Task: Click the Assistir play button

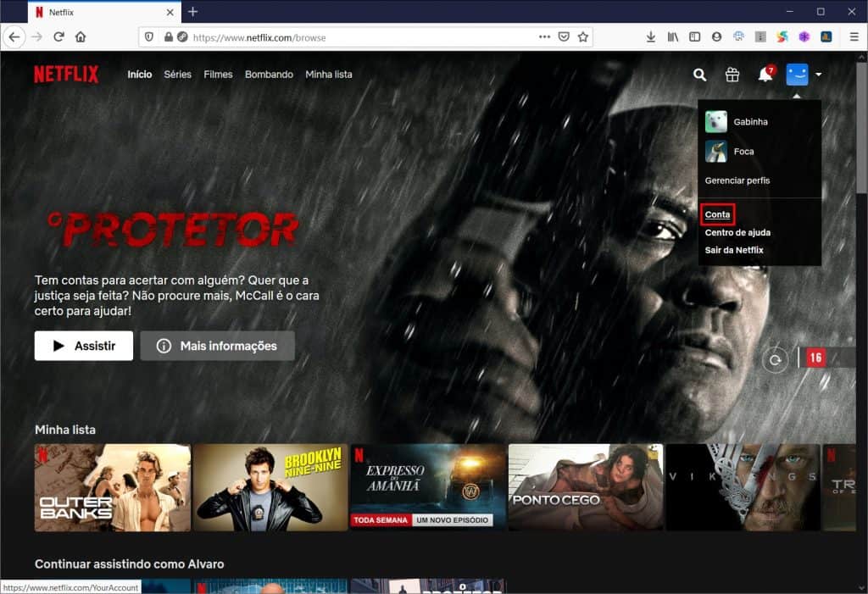Action: coord(84,346)
